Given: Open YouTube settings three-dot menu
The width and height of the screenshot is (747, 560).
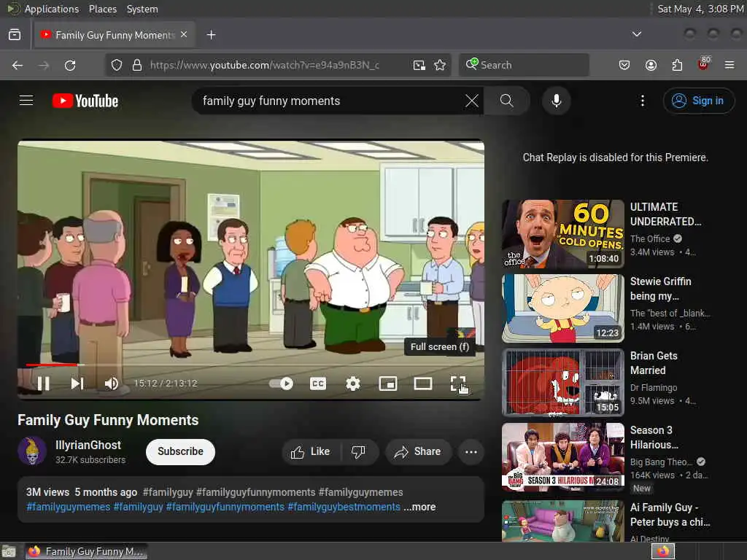Looking at the screenshot, I should click(643, 101).
